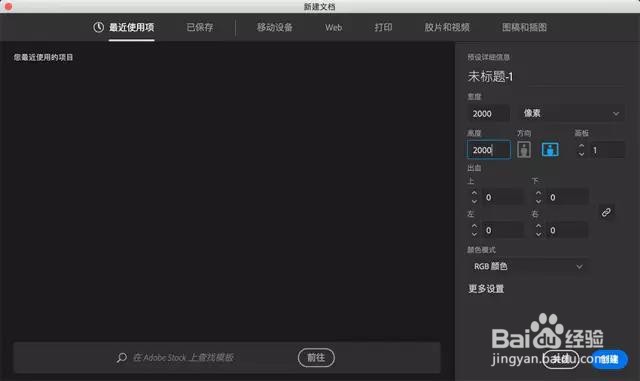Close the 新建文档 window with red button

(8, 7)
